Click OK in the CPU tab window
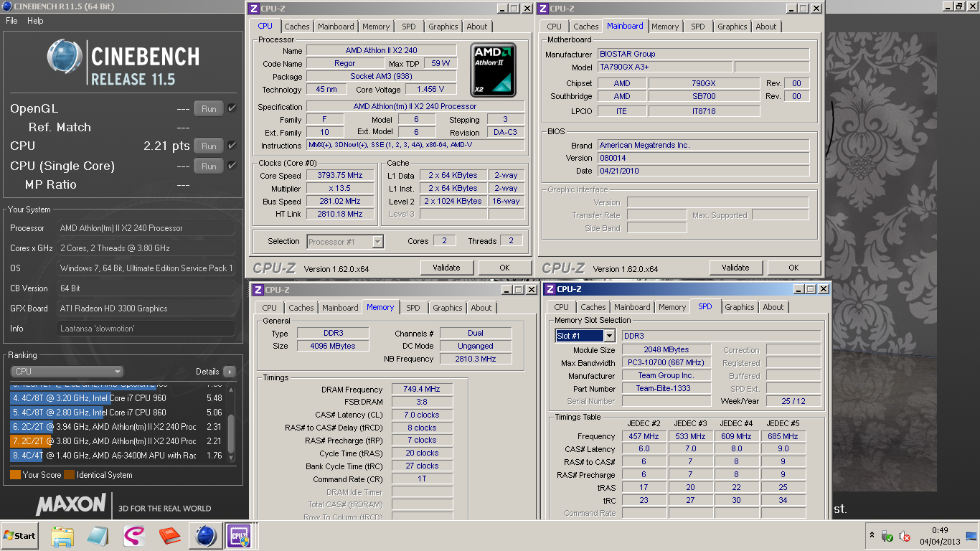This screenshot has height=551, width=980. [x=504, y=268]
